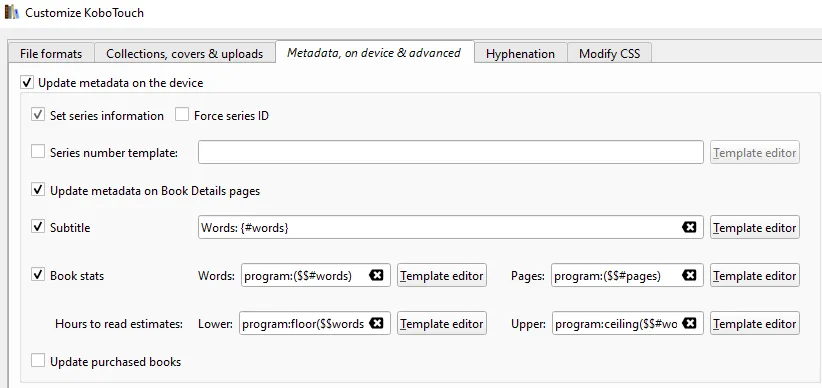
Task: Open the Modify CSS tab
Action: (x=610, y=53)
